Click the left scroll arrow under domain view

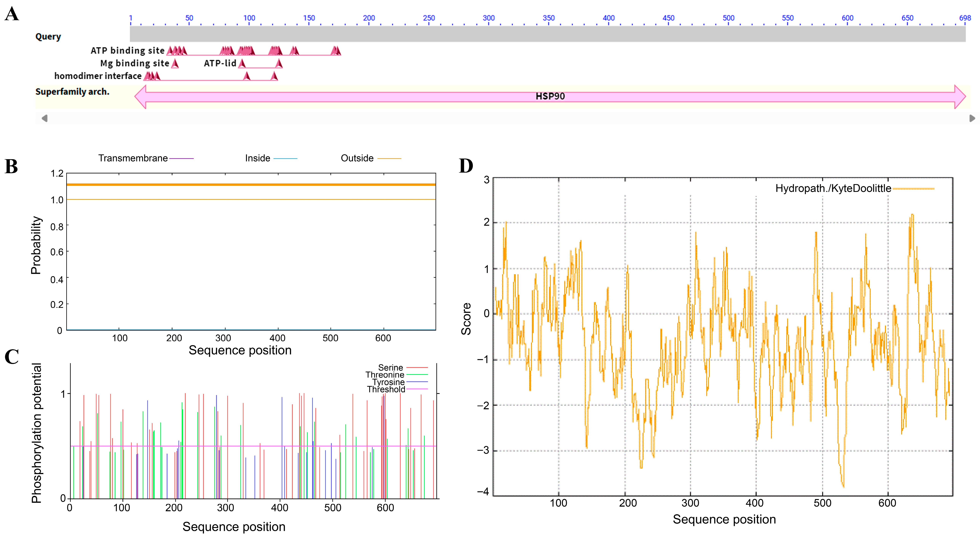coord(45,118)
